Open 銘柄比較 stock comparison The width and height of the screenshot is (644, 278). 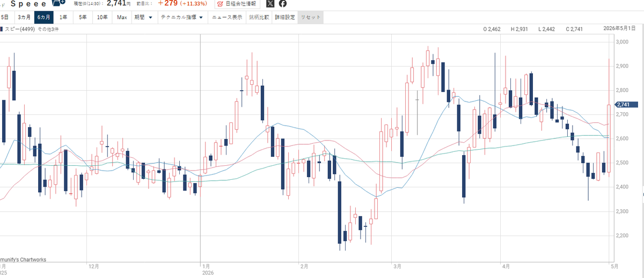259,17
